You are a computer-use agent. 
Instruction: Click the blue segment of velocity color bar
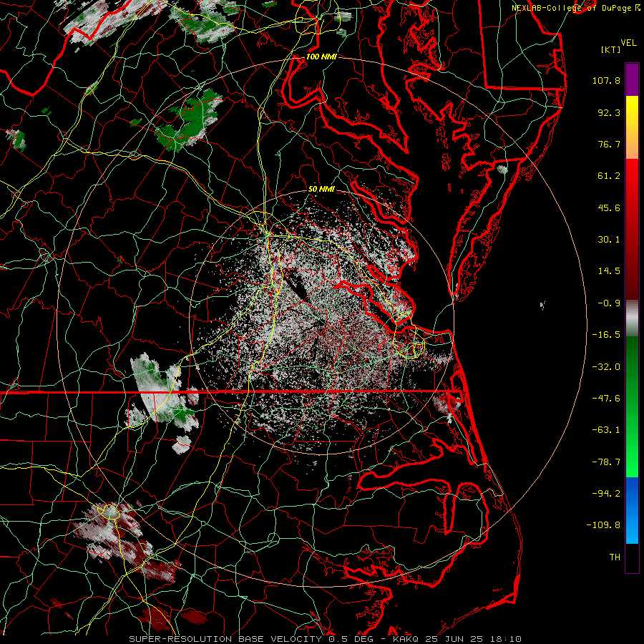(632, 510)
